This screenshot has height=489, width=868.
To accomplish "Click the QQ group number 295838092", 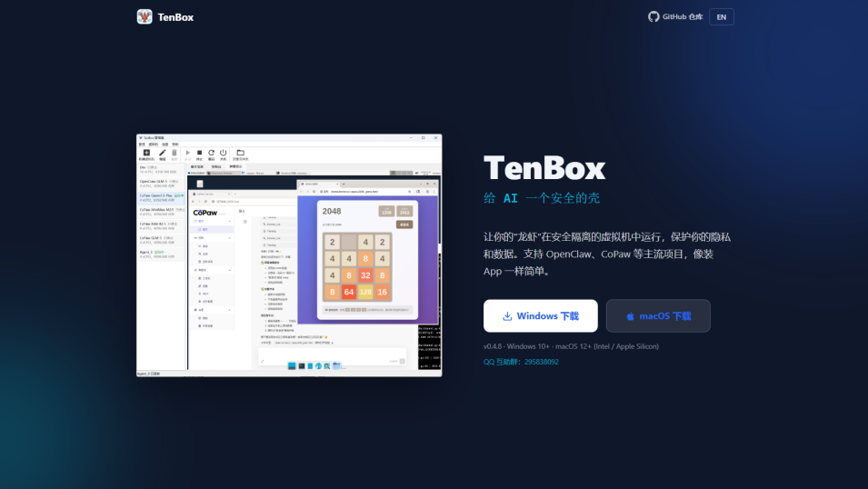I will click(535, 362).
